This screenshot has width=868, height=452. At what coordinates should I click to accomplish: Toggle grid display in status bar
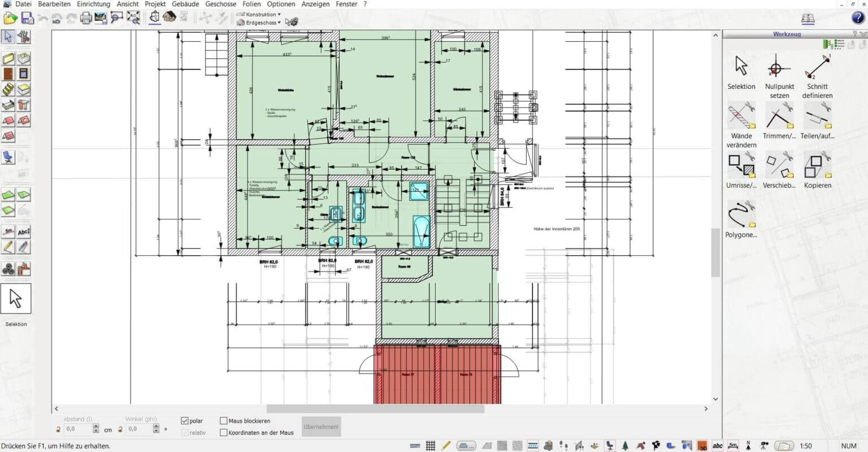click(x=431, y=446)
